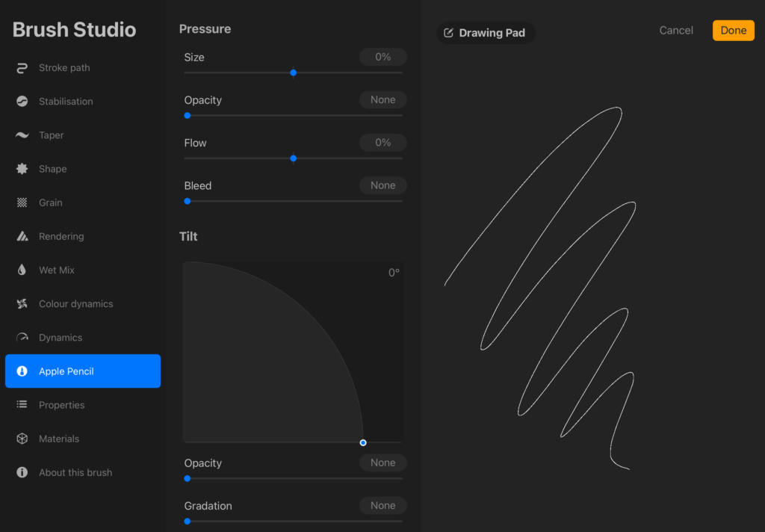Viewport: 765px width, 532px height.
Task: Click the Grain checker icon
Action: point(22,202)
